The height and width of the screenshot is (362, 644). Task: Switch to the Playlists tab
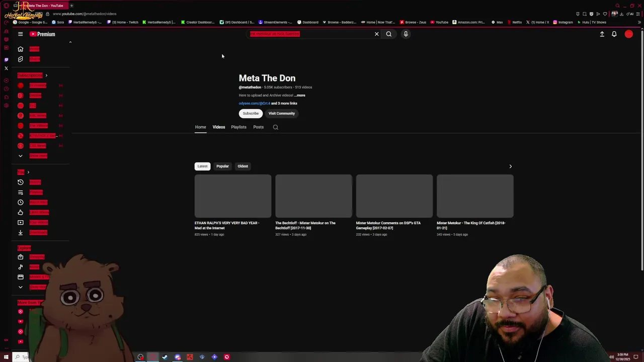coord(238,127)
